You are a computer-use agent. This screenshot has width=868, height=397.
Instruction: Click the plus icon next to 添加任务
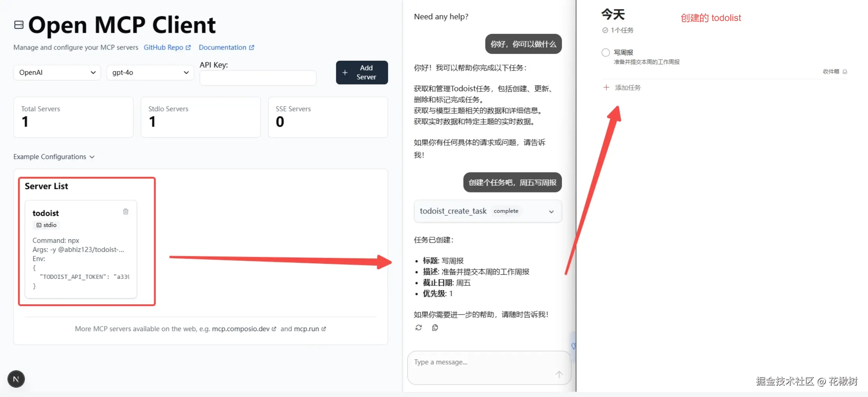(606, 88)
